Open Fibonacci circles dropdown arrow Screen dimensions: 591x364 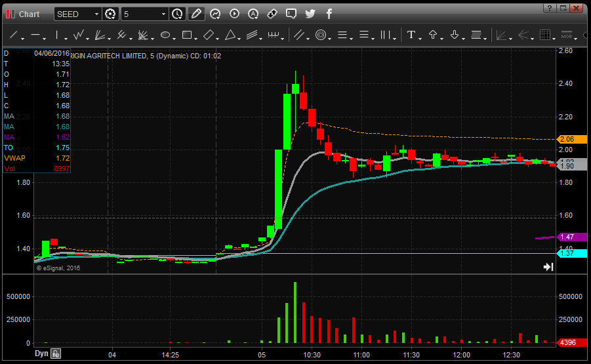point(330,39)
